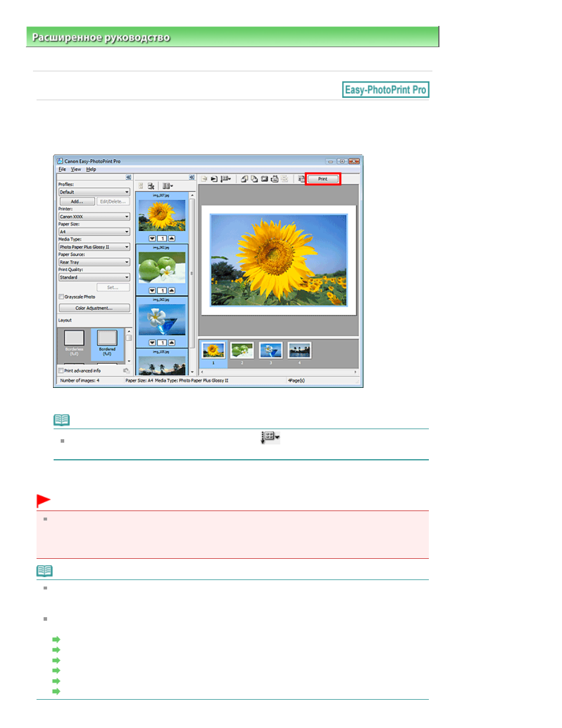The image size is (562, 728).
Task: Enable the Grayscale Photo checkbox
Action: (x=61, y=297)
